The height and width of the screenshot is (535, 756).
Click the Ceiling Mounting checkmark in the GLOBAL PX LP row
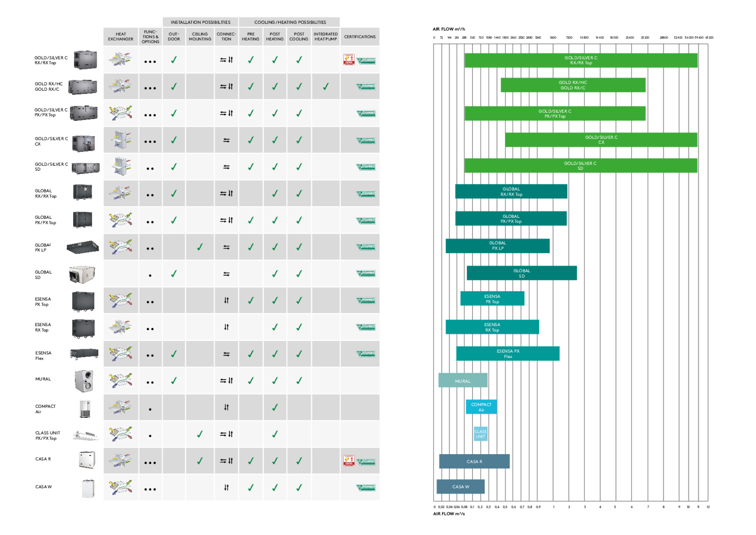200,247
